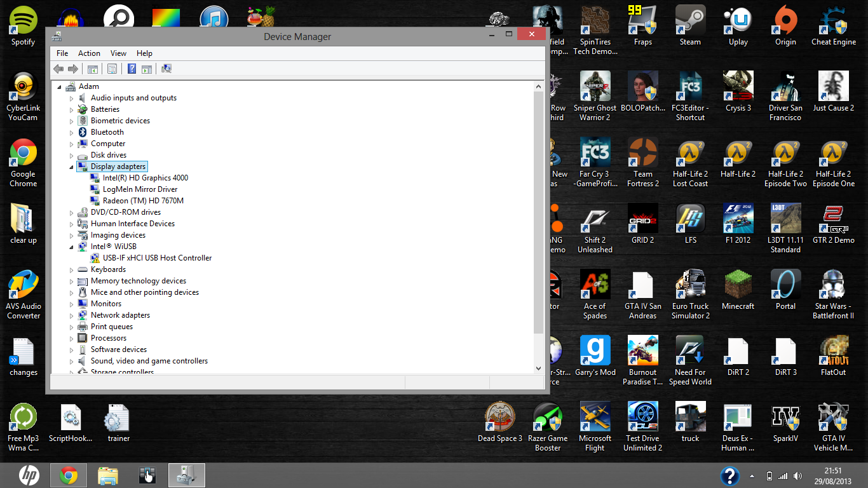
Task: Expand the Bluetooth category
Action: coord(72,133)
